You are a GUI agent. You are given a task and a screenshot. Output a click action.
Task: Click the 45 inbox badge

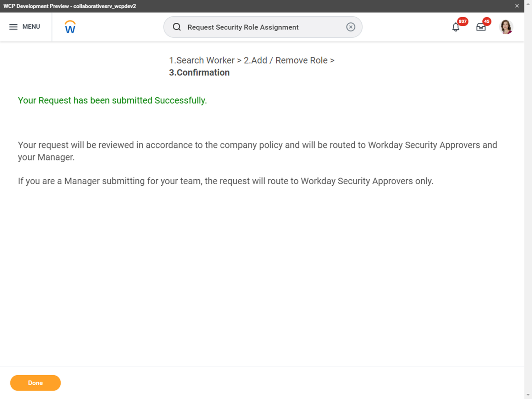click(x=487, y=22)
